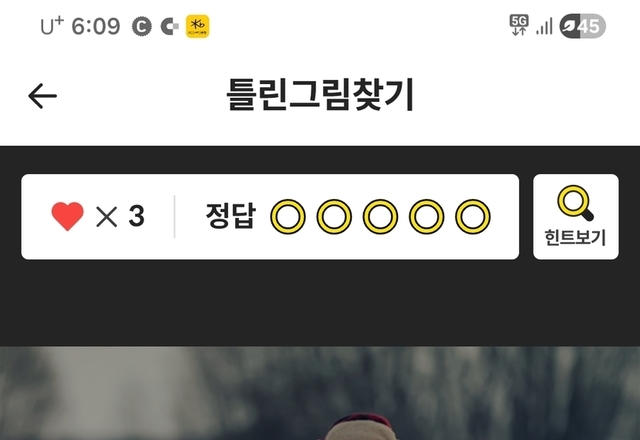Screen dimensions: 640x440
Task: Tap the yellow magnifying glass icon
Action: click(576, 203)
